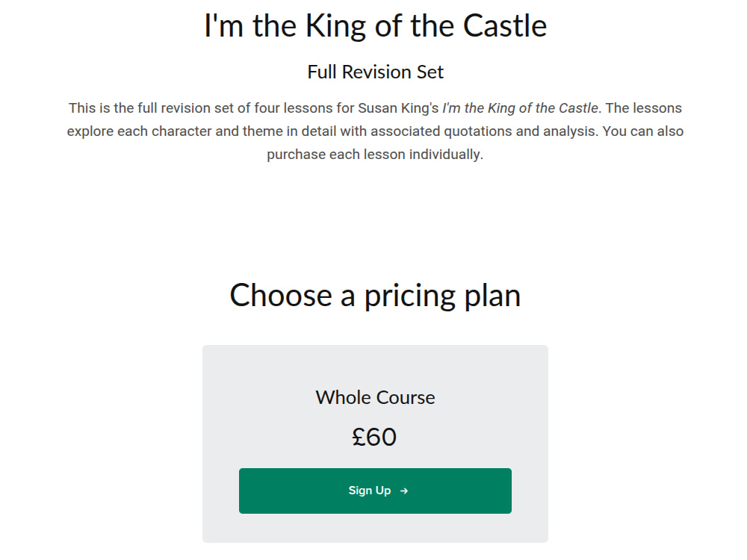Screen dimensions: 747x560
Task: Click the 'Full Revision Set' subtitle
Action: click(x=376, y=72)
